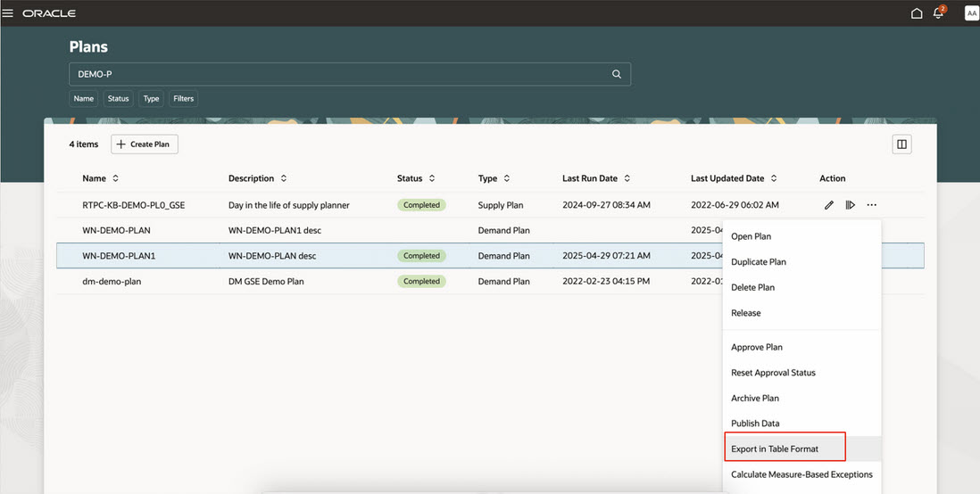Open the hamburger navigation menu
The image size is (980, 494).
point(7,13)
